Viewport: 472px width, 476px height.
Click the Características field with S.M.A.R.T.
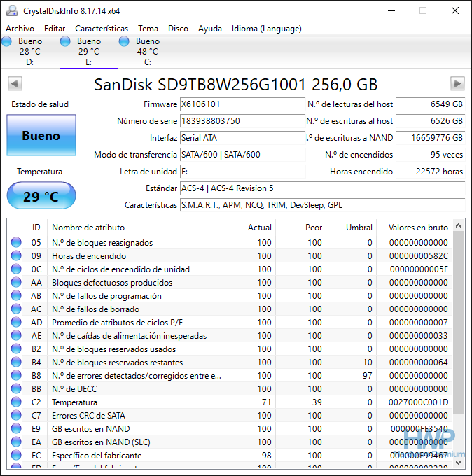[323, 205]
